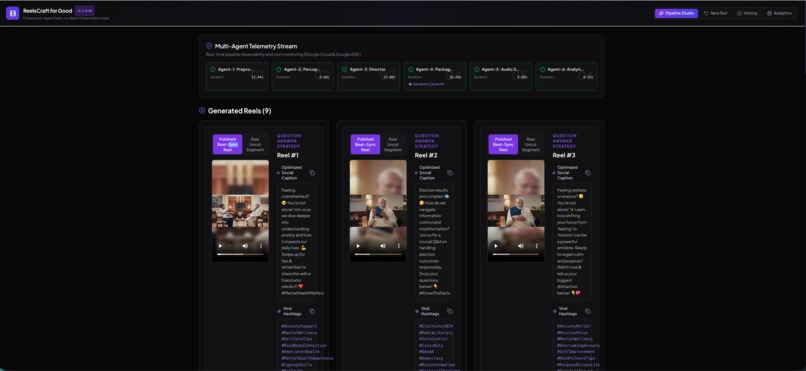This screenshot has width=806, height=371.
Task: Select Raw Uncut Segment for Reel #3
Action: point(530,144)
